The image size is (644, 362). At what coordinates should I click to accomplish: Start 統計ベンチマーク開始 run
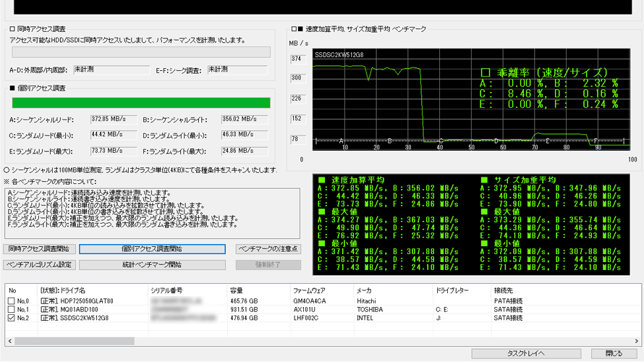(x=152, y=265)
